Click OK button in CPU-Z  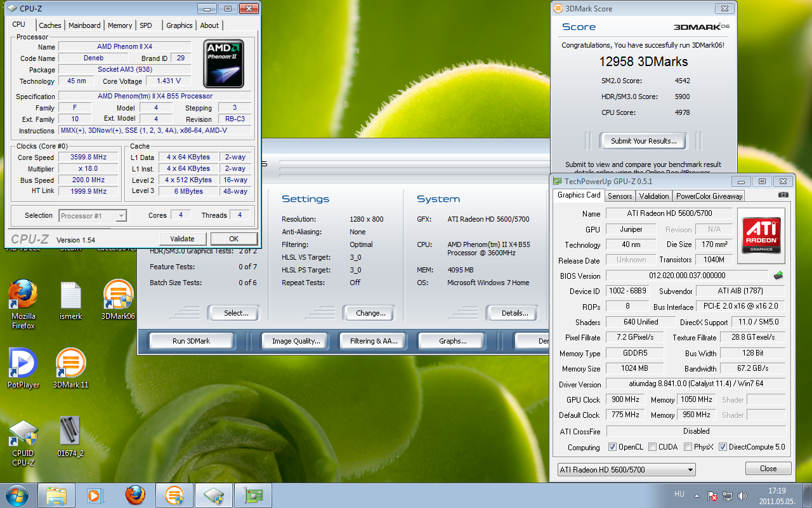[x=234, y=239]
